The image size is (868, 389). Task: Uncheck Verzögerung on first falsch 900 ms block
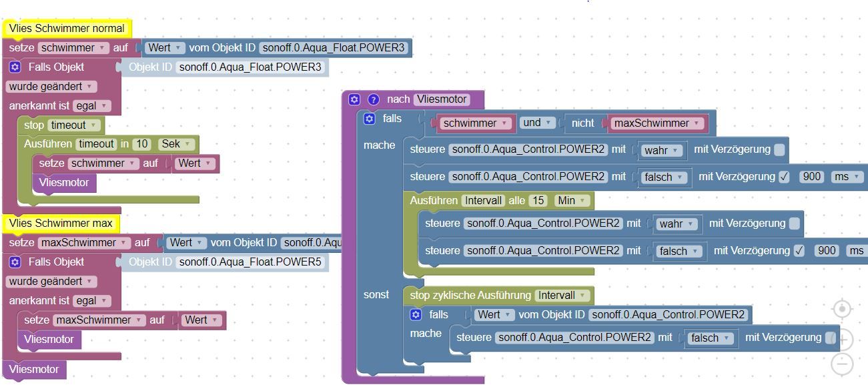pos(784,177)
